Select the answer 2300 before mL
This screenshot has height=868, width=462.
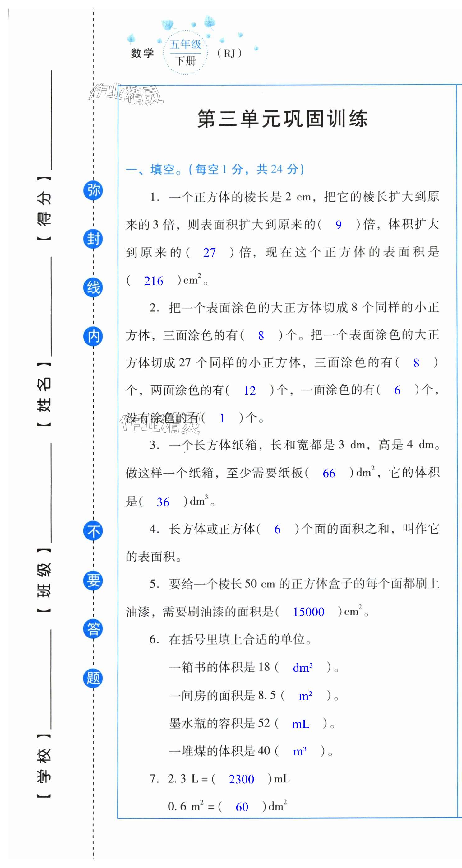241,779
